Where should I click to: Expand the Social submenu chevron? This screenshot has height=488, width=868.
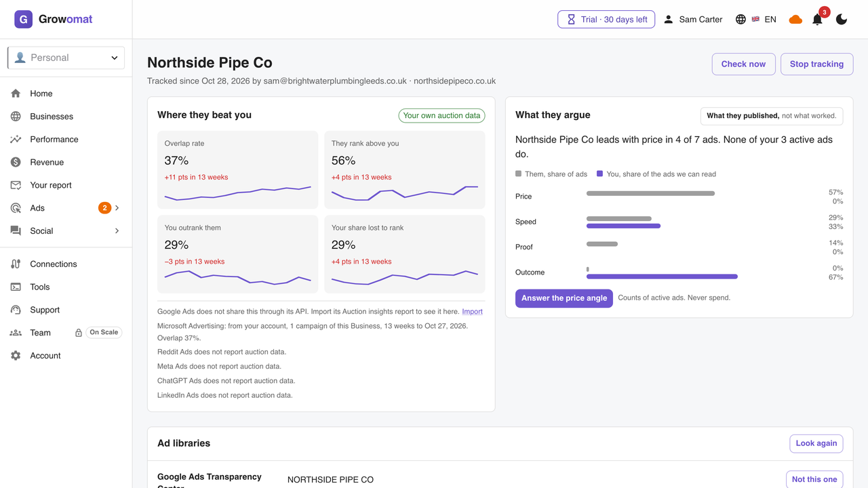click(x=117, y=231)
